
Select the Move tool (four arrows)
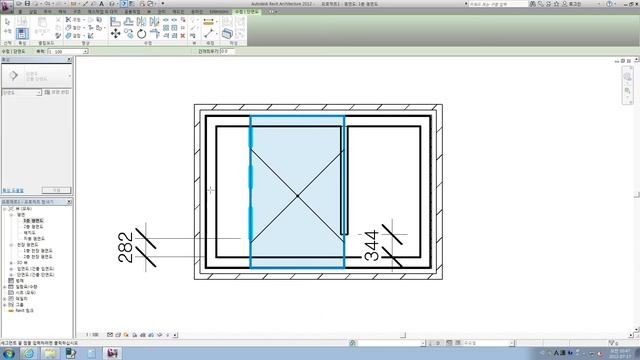pos(116,33)
